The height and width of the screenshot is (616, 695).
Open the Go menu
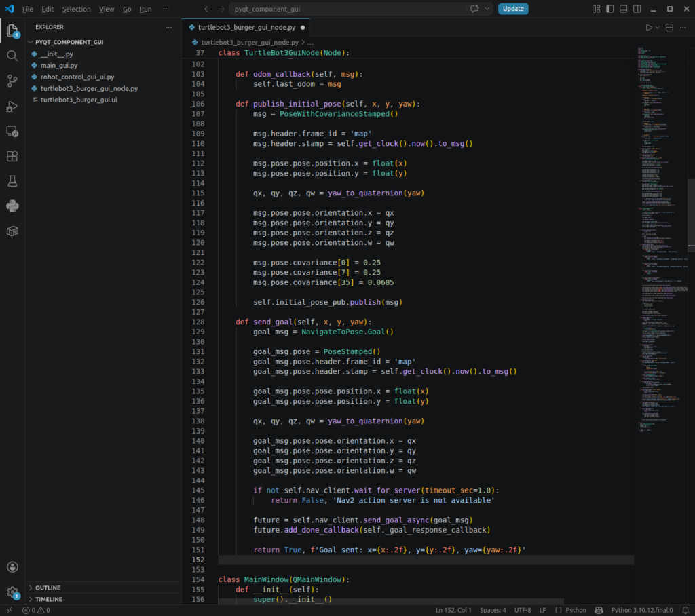point(127,9)
